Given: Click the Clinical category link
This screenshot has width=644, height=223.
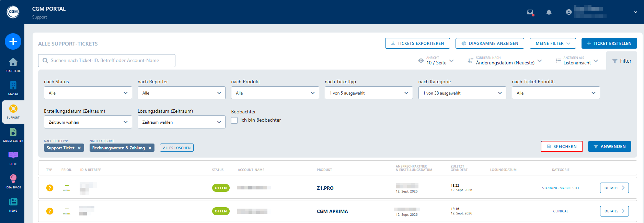Looking at the screenshot, I should click(561, 211).
